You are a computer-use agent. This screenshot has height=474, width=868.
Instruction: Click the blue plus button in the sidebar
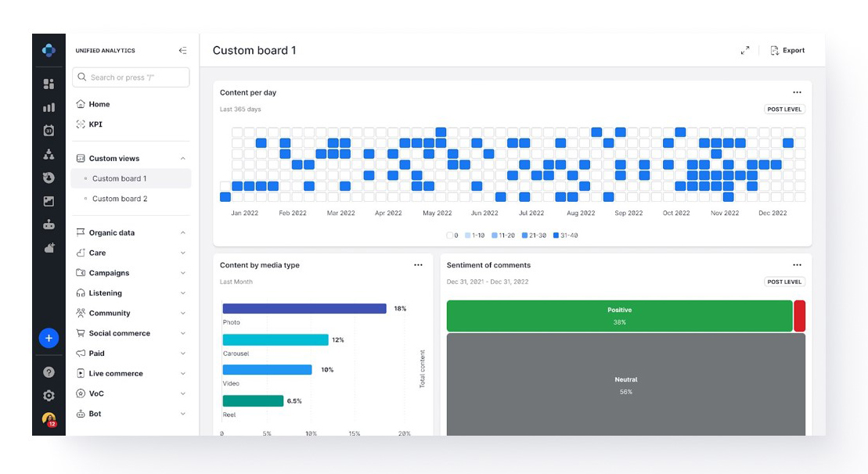(49, 337)
